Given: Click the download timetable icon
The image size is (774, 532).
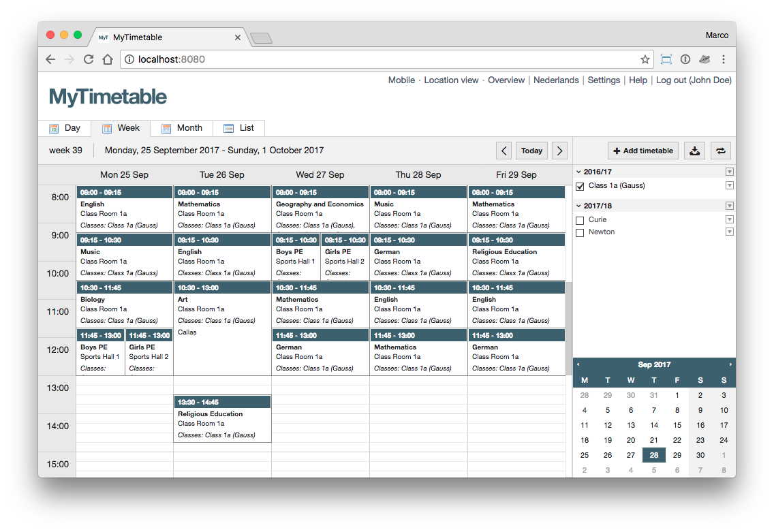Looking at the screenshot, I should point(694,151).
